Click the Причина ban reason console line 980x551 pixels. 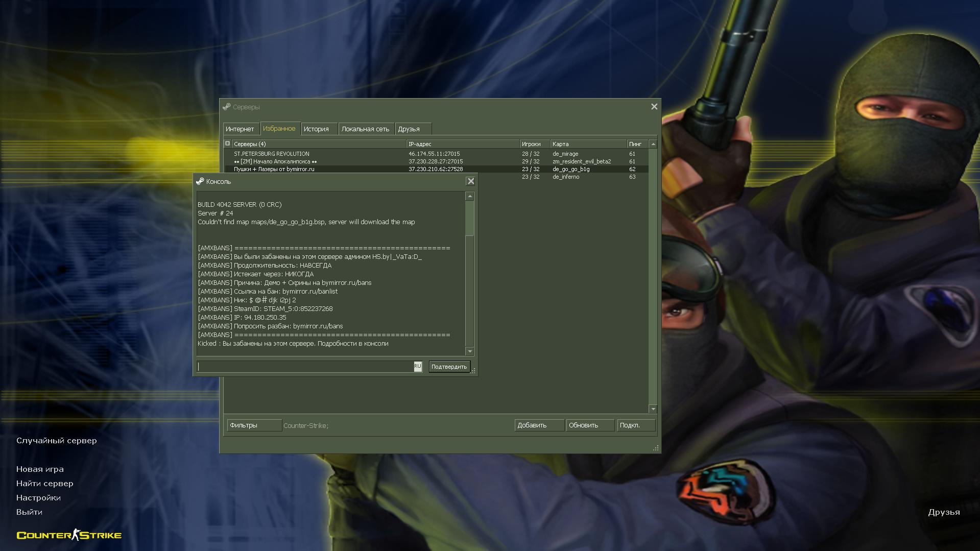coord(284,283)
